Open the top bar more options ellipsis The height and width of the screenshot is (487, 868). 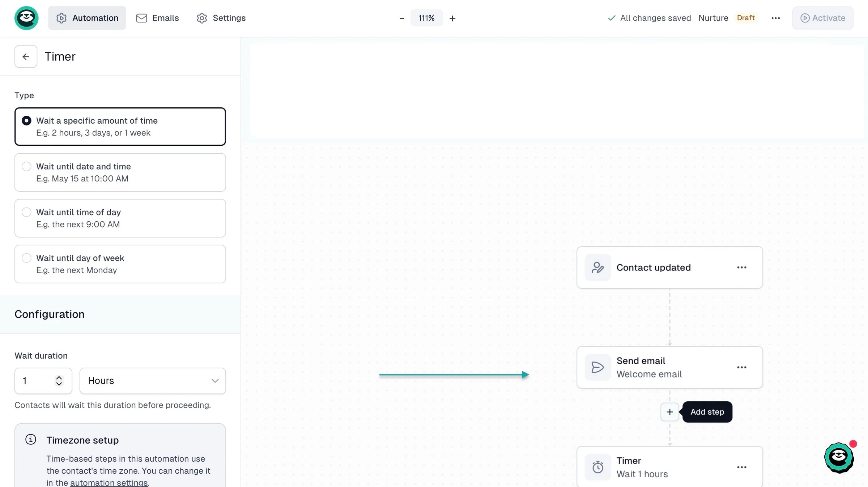pos(775,18)
